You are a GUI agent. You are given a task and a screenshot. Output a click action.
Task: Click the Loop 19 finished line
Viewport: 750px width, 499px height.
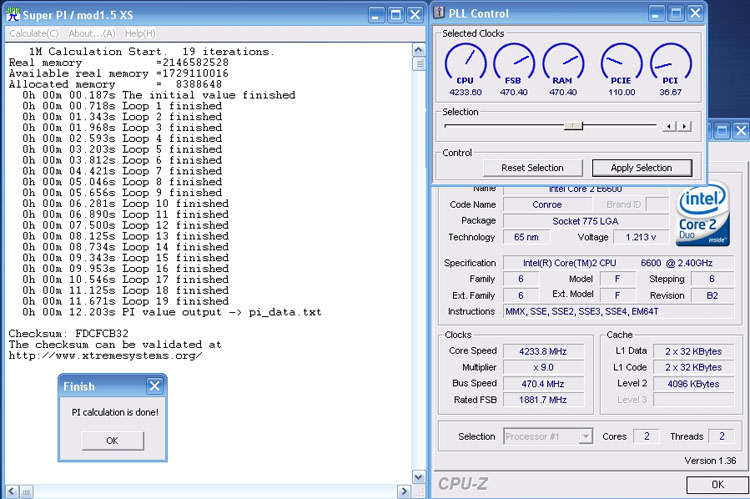coord(125,301)
